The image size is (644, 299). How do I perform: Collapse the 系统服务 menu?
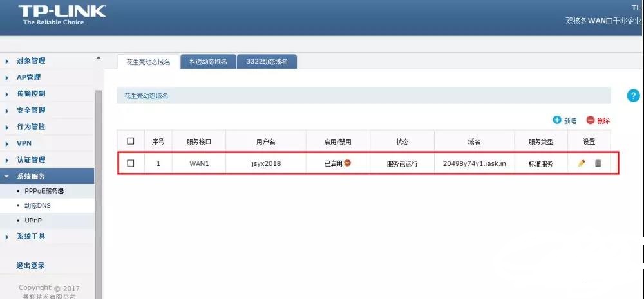tap(47, 176)
